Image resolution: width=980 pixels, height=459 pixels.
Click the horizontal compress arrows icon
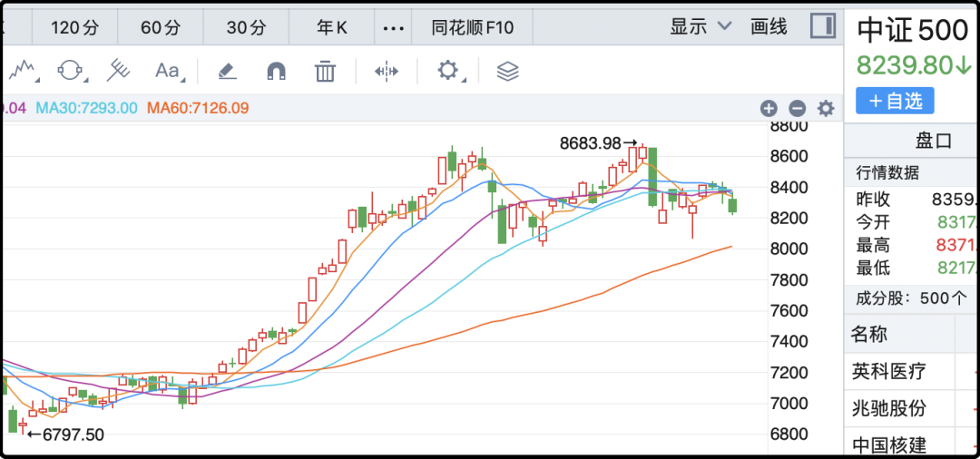coord(387,71)
